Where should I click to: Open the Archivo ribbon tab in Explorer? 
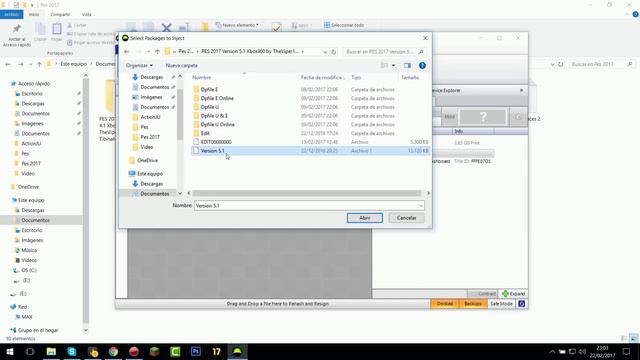point(11,14)
